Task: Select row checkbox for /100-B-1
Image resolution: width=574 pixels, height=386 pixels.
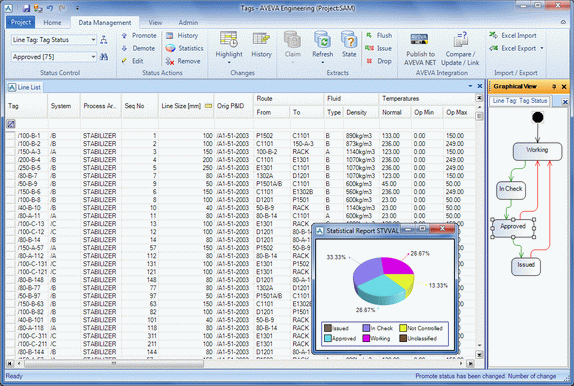Action: click(11, 136)
